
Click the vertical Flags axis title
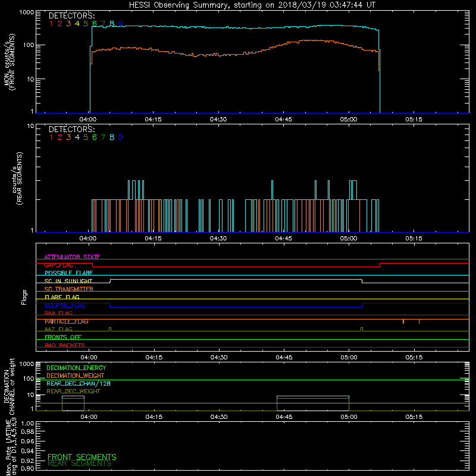24,297
